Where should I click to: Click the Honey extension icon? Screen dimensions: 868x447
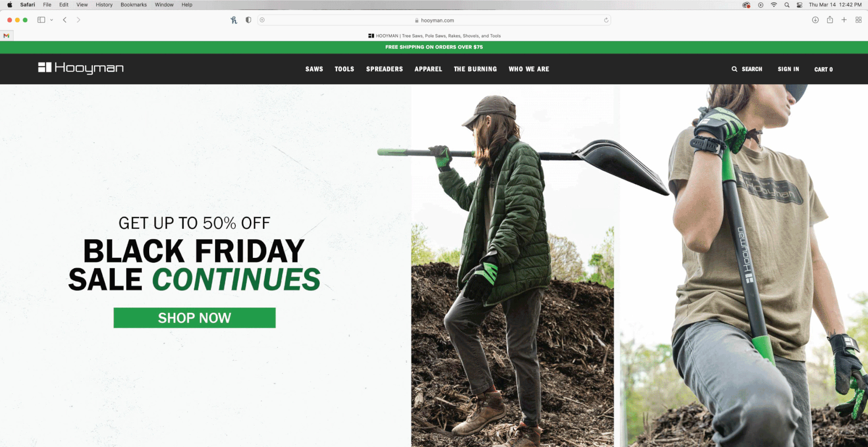pos(234,20)
